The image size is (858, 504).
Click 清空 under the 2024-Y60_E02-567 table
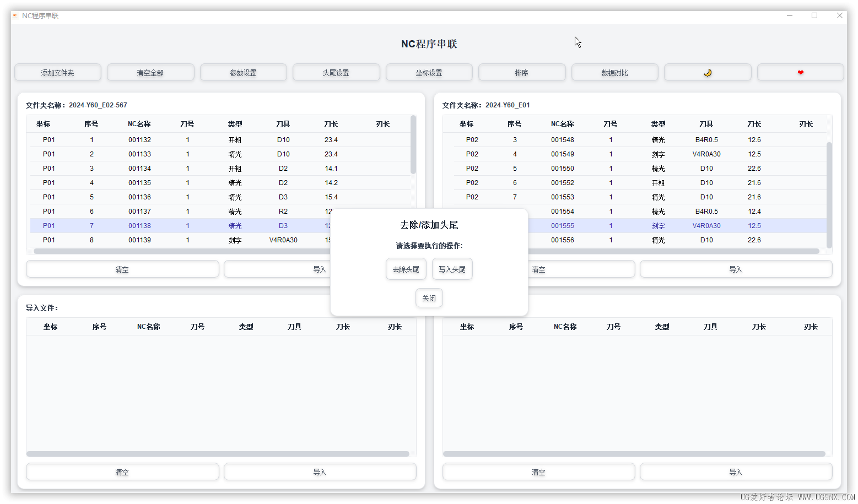[x=122, y=269]
